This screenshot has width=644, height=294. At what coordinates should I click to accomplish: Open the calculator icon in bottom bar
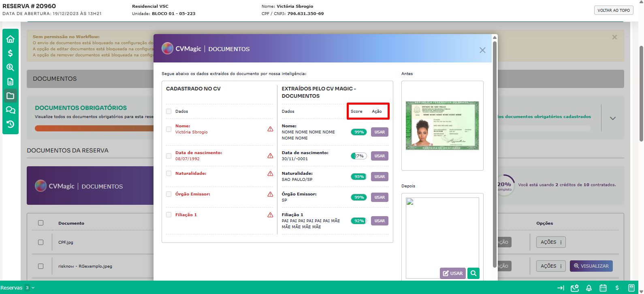tap(631, 288)
